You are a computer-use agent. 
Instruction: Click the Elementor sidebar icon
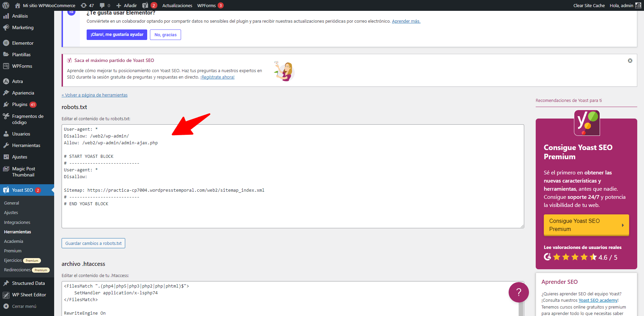[6, 43]
